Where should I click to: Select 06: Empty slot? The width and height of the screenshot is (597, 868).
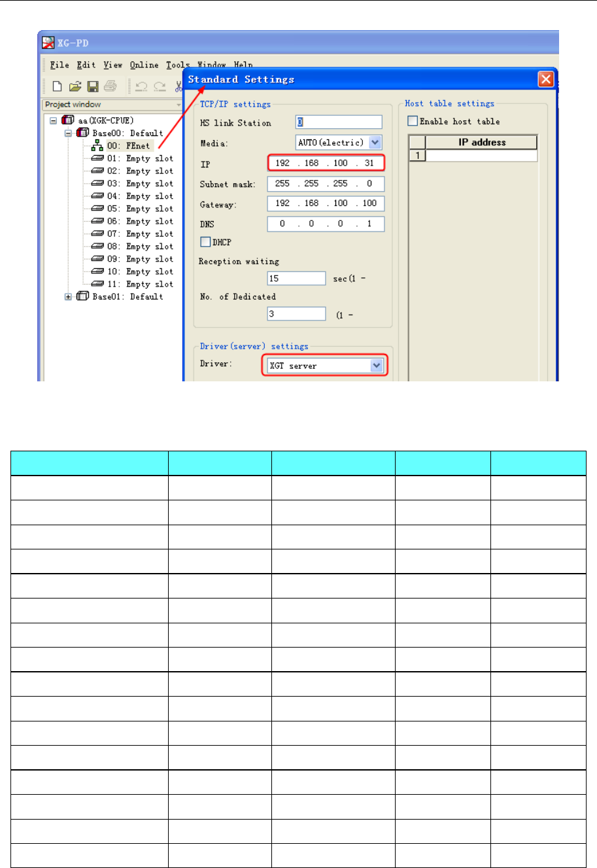(x=141, y=221)
